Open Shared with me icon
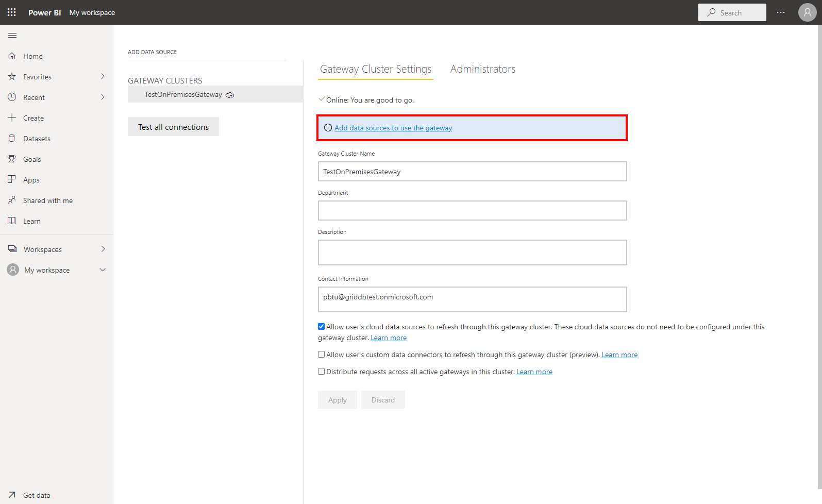Screen dimensions: 822x504 [x=12, y=200]
